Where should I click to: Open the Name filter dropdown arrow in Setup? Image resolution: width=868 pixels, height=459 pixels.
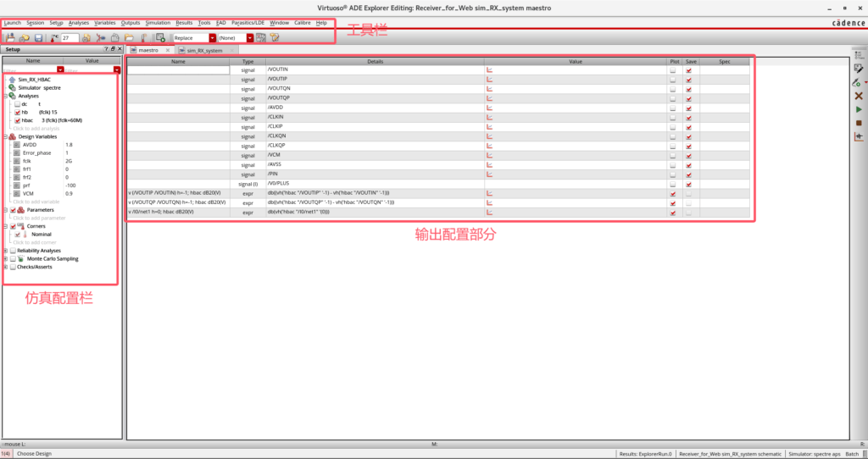tap(60, 70)
